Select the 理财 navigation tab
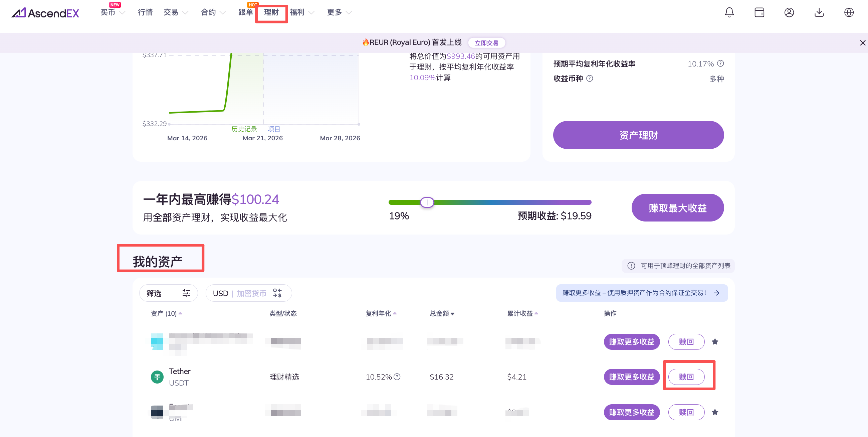The height and width of the screenshot is (437, 868). (271, 12)
